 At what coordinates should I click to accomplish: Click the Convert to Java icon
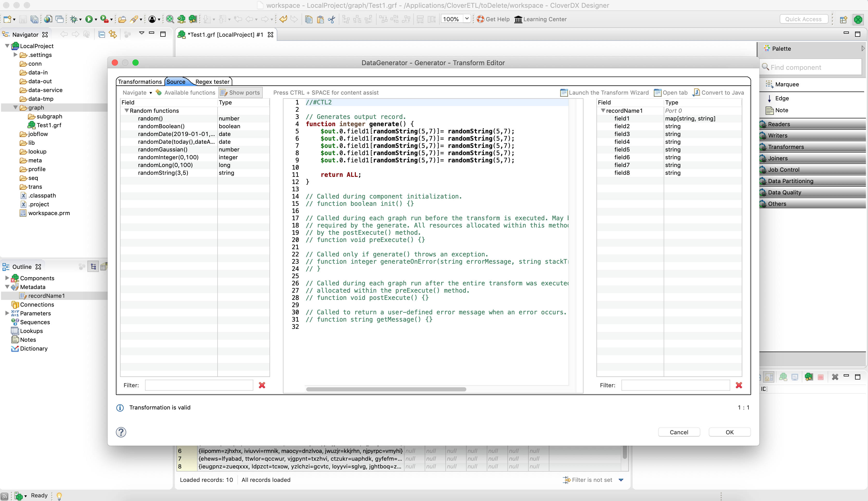pyautogui.click(x=696, y=92)
